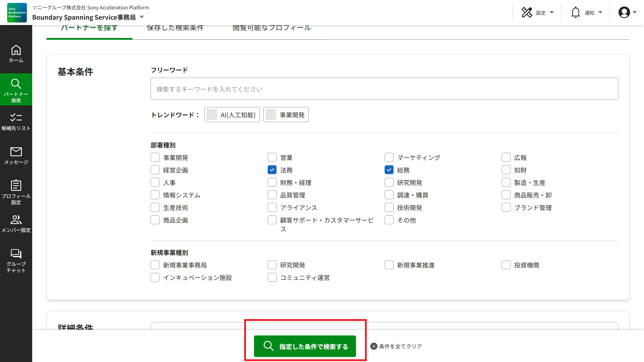
Task: Uncheck the 総務 checkbox
Action: click(x=389, y=170)
